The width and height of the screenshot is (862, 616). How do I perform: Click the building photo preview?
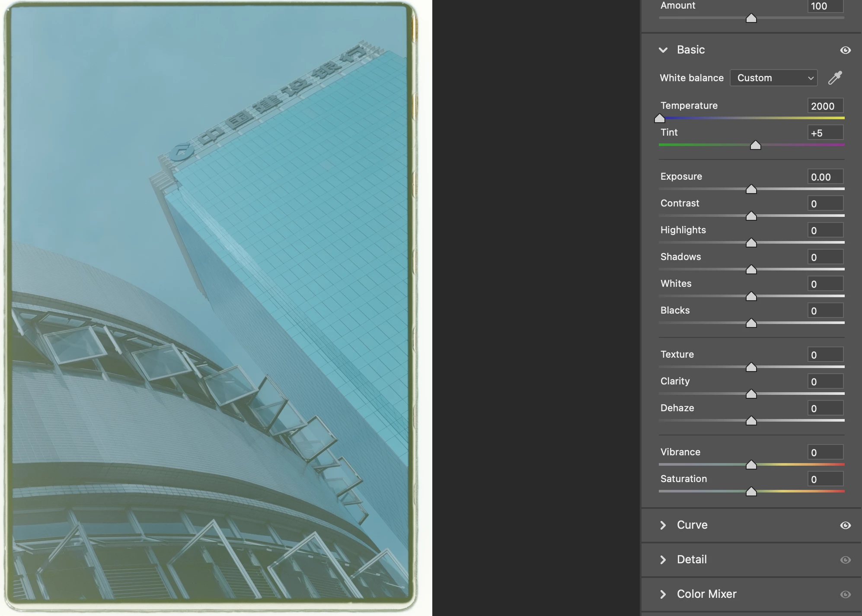point(210,302)
